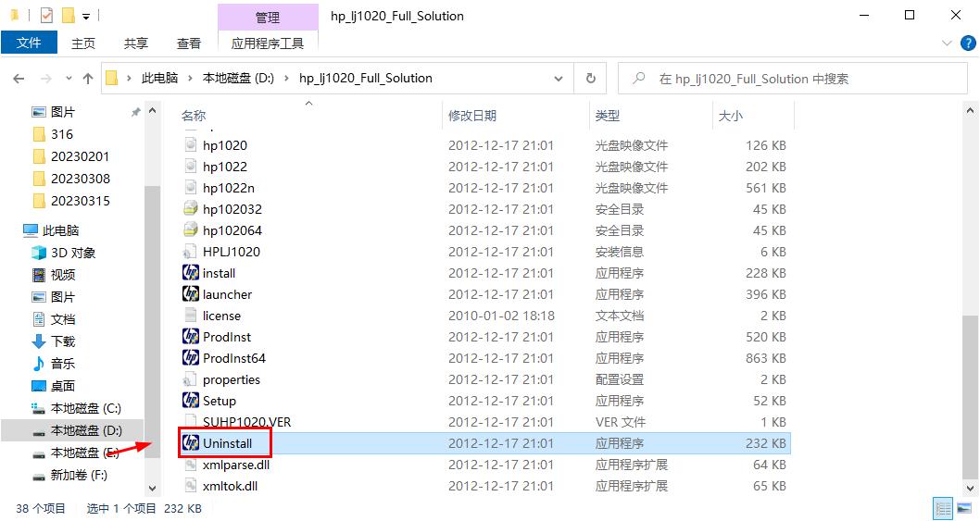This screenshot has height=521, width=980.
Task: Switch to the 查看 ribbon tab
Action: click(189, 43)
